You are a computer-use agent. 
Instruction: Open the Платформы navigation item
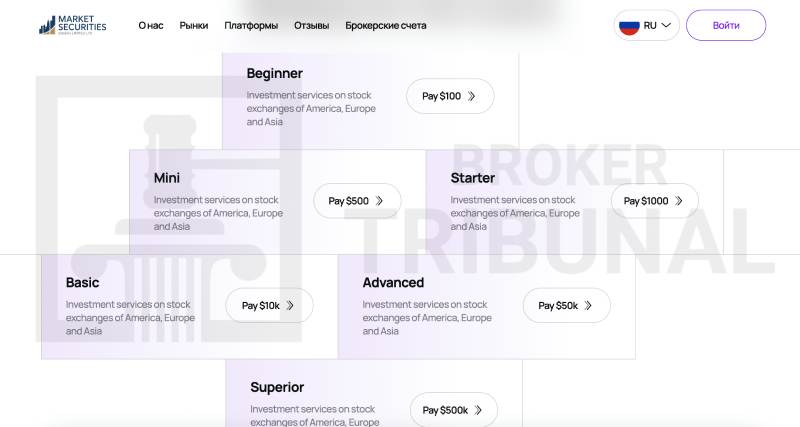[251, 25]
